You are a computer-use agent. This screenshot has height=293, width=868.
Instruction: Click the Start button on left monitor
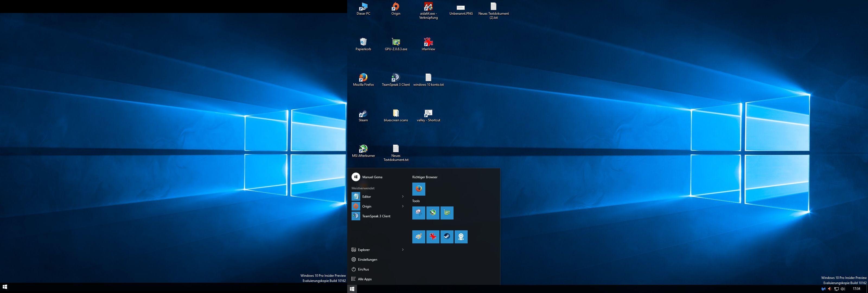(x=5, y=287)
